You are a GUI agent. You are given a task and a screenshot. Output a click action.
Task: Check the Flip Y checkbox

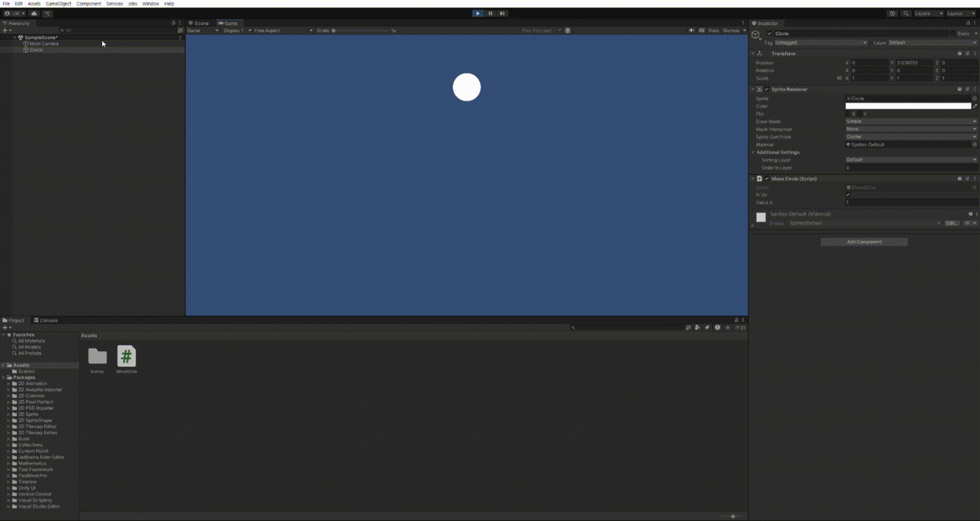click(x=860, y=114)
